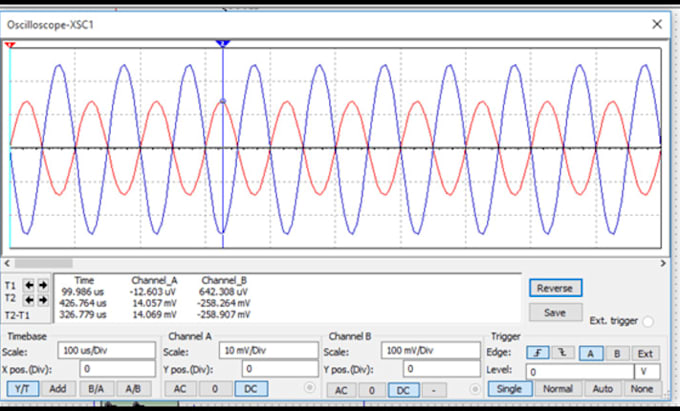680x411 pixels.
Task: Click the T1 time value 99.986 us
Action: click(82, 292)
